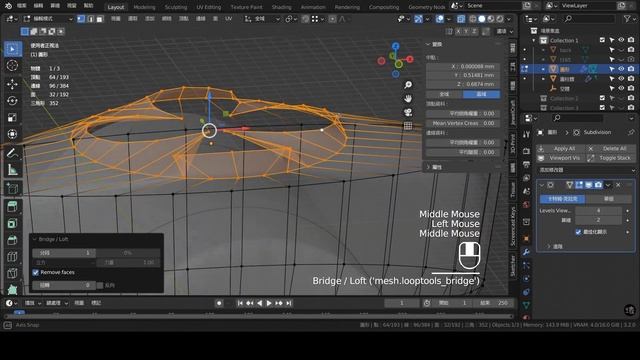
Task: Toggle X-ray display button
Action: tap(461, 19)
